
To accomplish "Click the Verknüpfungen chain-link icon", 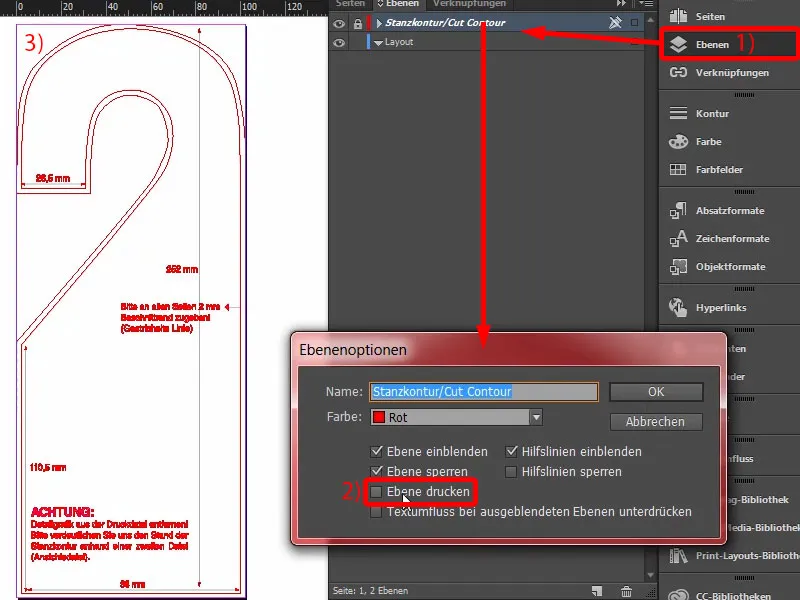I will (x=678, y=72).
